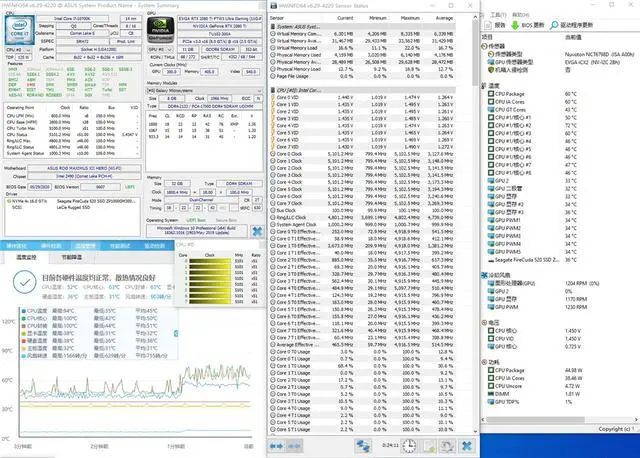Collapse the CPU [#0]: Intel Core sensor group
The height and width of the screenshot is (458, 640).
click(273, 90)
